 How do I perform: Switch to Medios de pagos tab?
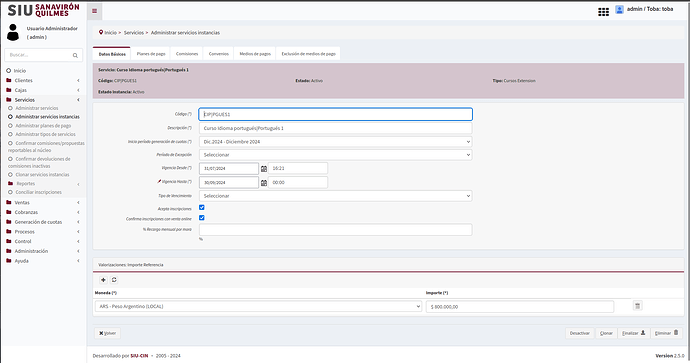point(255,54)
